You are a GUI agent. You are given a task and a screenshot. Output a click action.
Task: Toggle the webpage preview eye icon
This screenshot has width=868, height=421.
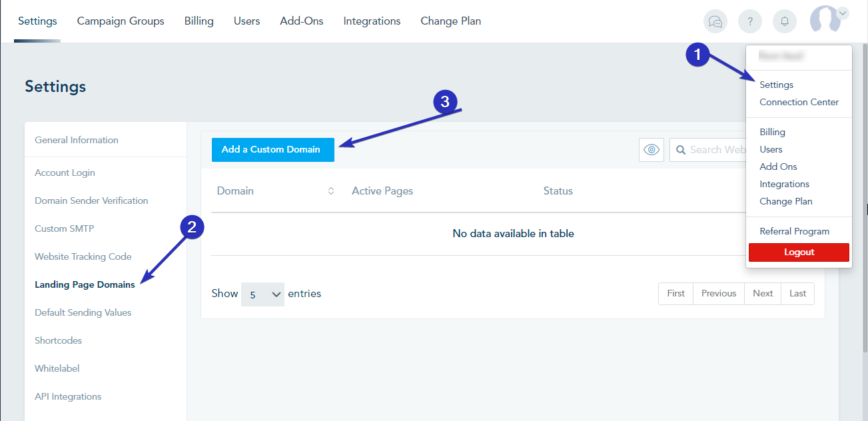[x=651, y=150]
